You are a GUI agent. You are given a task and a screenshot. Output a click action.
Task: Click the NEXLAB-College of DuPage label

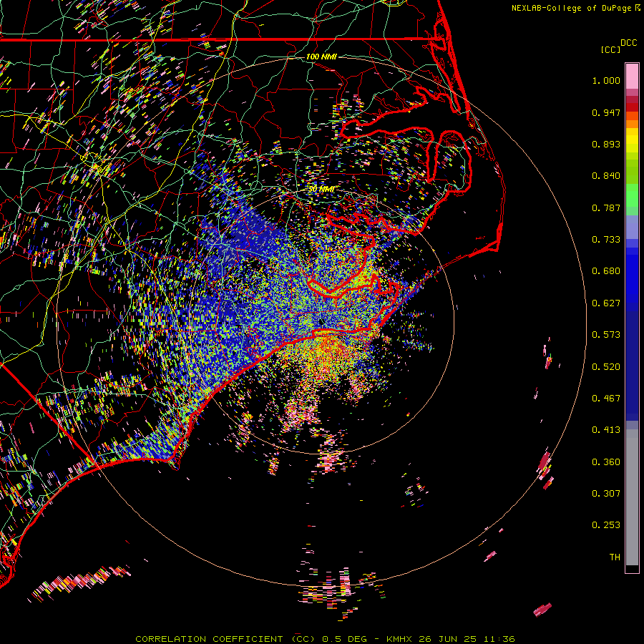coord(575,8)
